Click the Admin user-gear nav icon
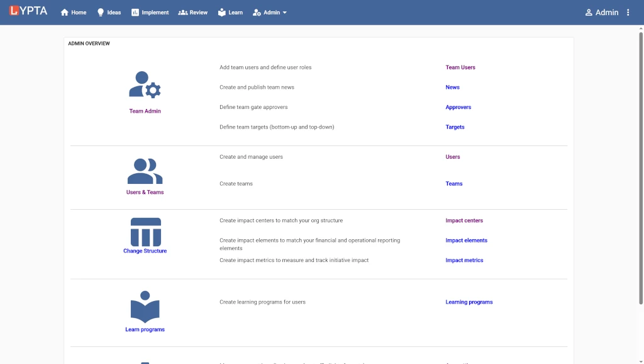Viewport: 644px width, 364px height. 257,13
